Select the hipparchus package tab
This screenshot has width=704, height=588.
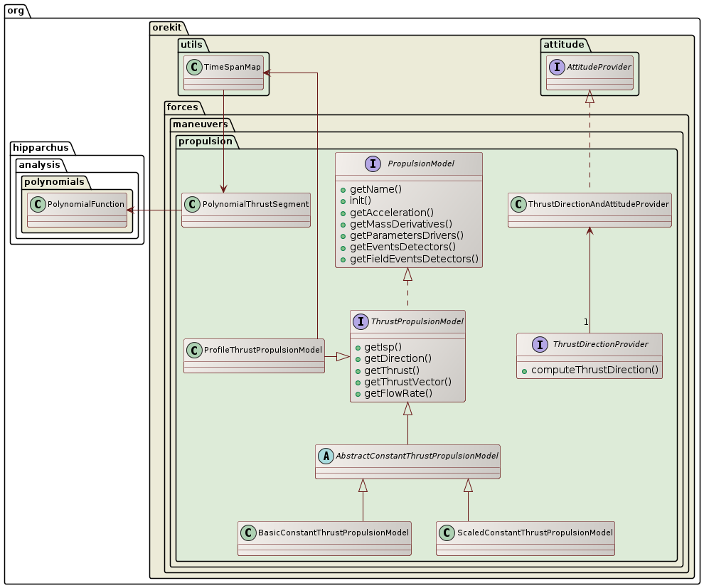click(39, 148)
